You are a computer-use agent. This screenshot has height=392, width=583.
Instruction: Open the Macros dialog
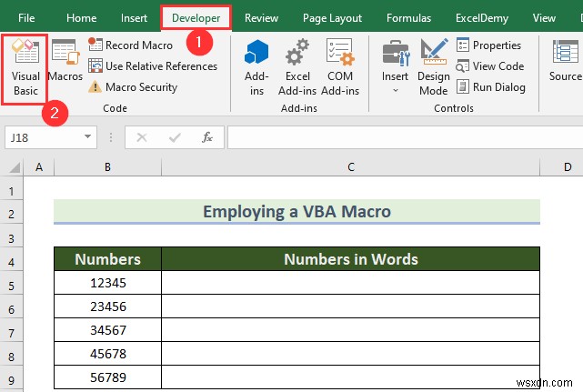click(x=65, y=61)
